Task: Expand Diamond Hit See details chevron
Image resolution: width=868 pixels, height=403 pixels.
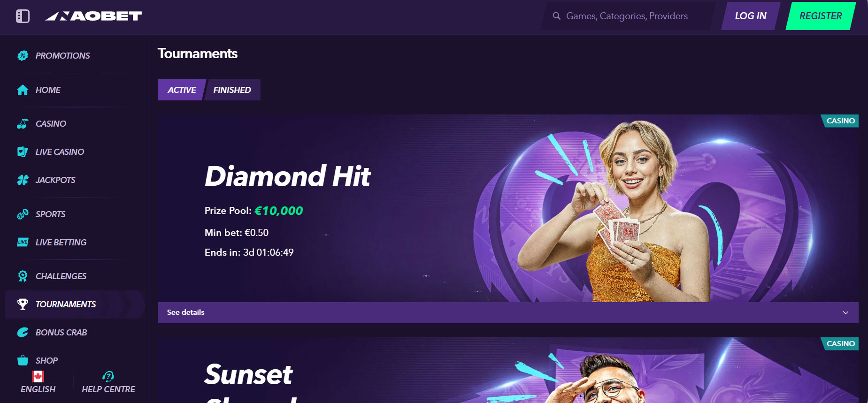Action: coord(845,312)
